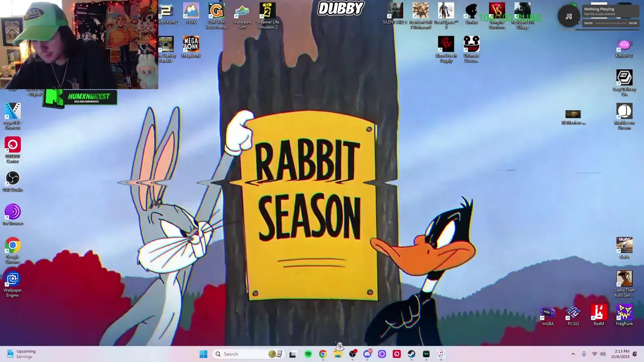Open Resident Evil 7 Biohazard shortcut
The height and width of the screenshot is (362, 644).
click(x=421, y=16)
